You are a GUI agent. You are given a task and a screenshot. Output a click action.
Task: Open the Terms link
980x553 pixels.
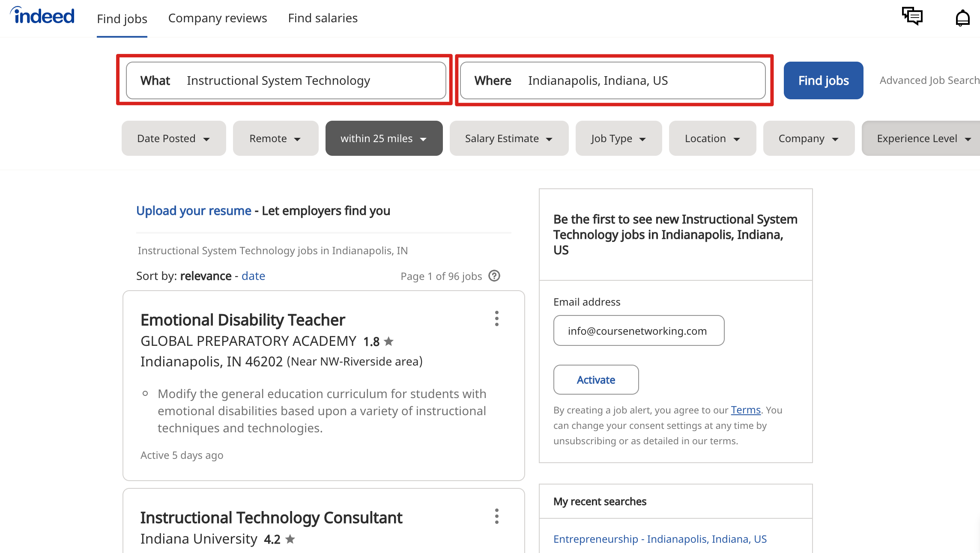tap(745, 410)
